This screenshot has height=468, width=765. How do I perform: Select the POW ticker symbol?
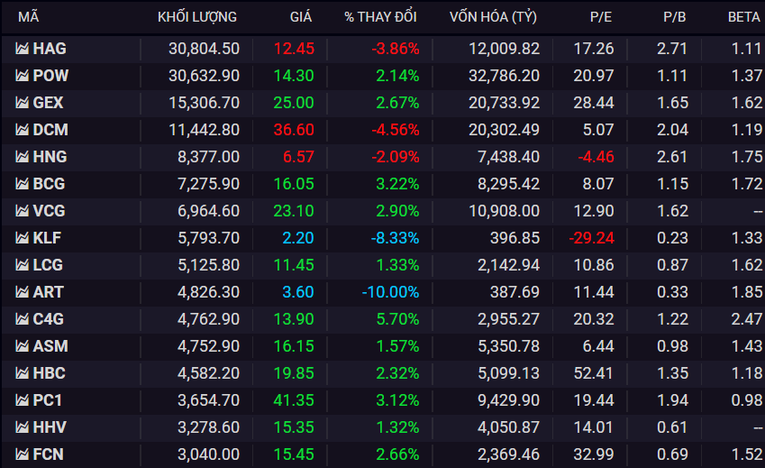[x=51, y=75]
